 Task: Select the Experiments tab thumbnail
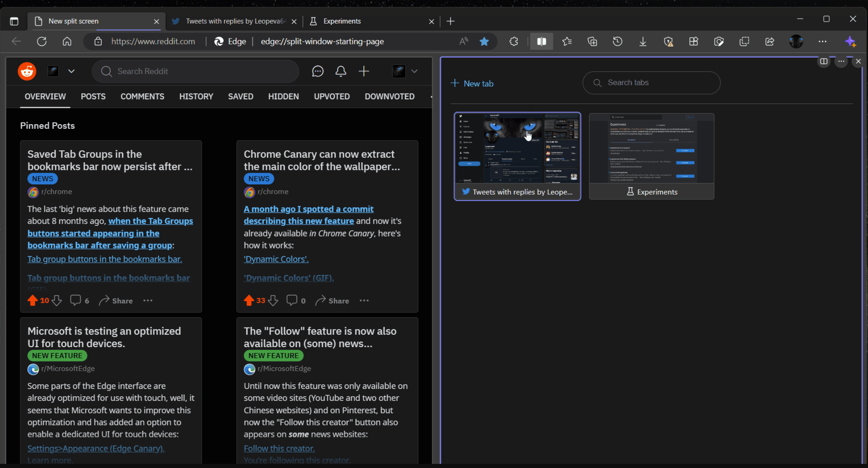tap(651, 156)
